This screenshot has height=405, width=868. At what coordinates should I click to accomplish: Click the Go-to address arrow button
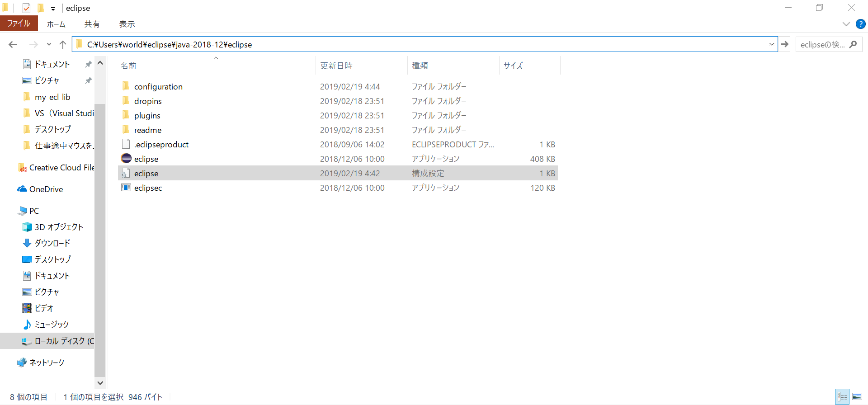click(x=785, y=44)
